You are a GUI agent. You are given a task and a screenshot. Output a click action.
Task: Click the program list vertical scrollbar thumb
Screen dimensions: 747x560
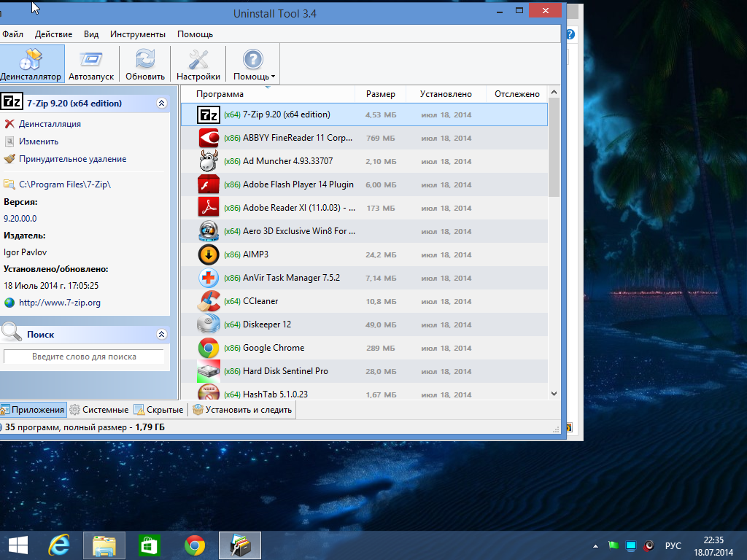tap(554, 147)
